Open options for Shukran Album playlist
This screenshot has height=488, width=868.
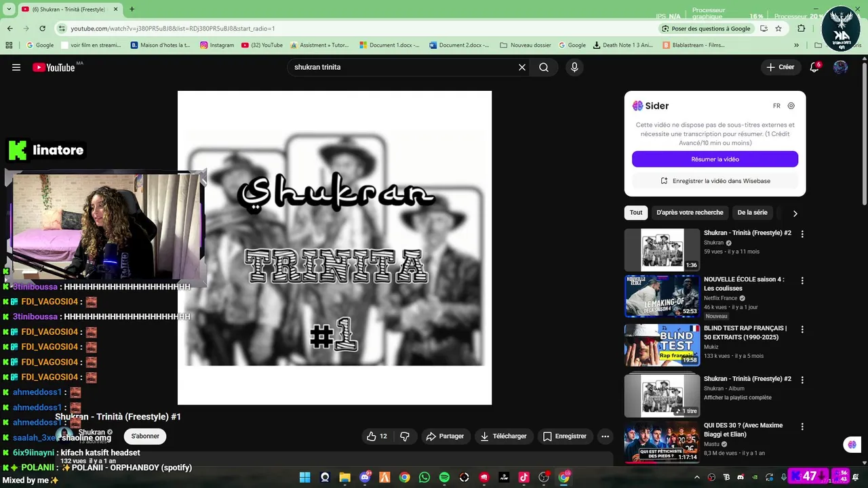[802, 380]
